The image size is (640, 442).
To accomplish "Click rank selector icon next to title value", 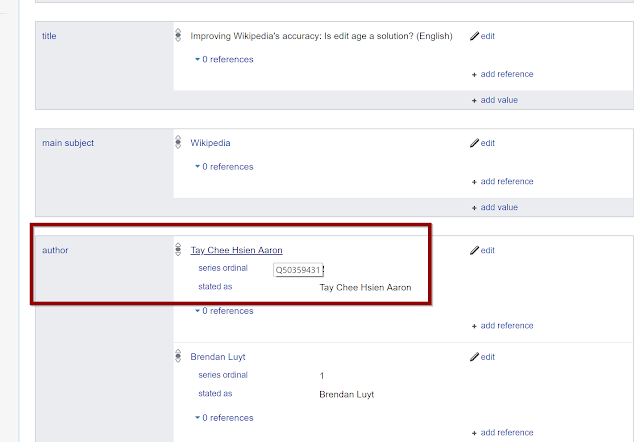I will pos(178,35).
